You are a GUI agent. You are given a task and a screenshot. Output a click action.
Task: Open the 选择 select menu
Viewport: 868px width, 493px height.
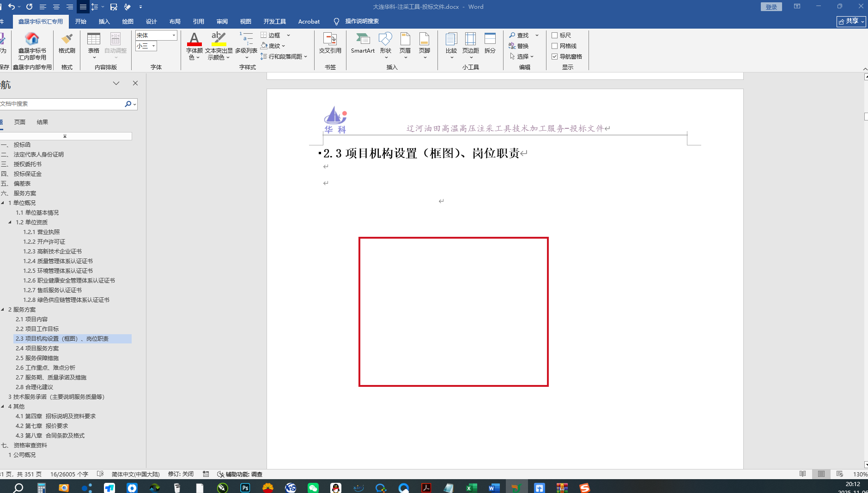pos(522,57)
